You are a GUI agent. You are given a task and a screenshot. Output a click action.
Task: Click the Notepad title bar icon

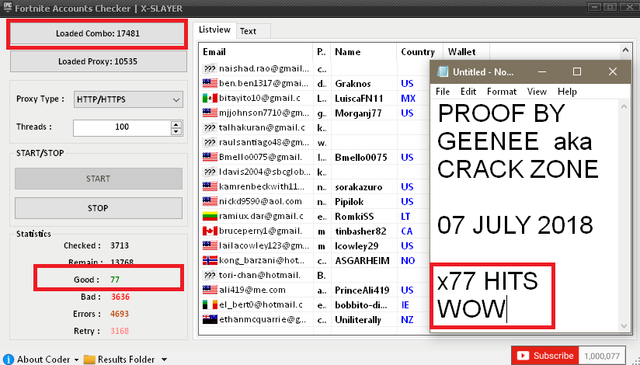click(442, 72)
